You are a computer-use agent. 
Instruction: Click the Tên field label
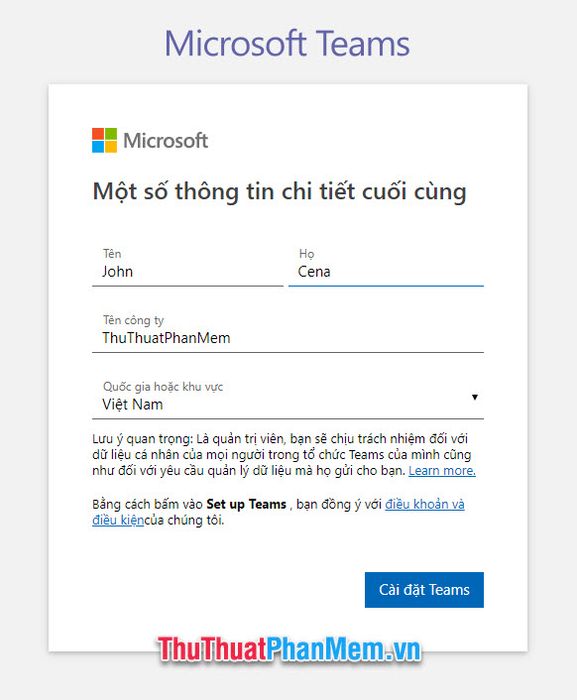tap(112, 254)
